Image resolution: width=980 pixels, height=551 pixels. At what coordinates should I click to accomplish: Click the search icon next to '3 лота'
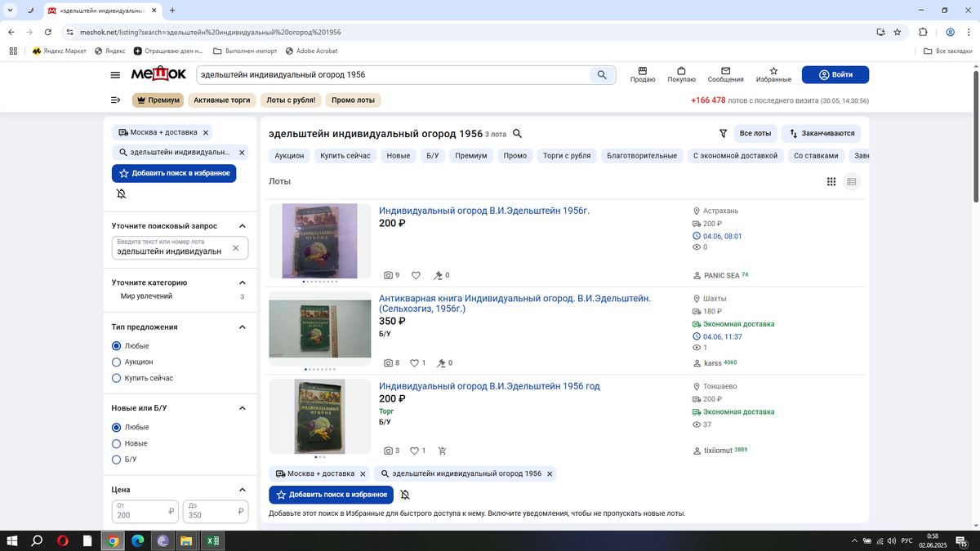tap(517, 134)
